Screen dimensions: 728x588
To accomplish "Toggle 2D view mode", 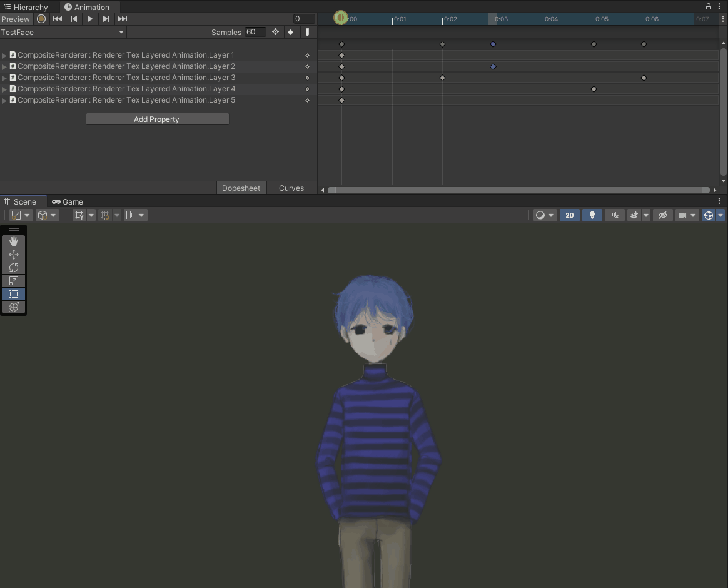I will (569, 215).
